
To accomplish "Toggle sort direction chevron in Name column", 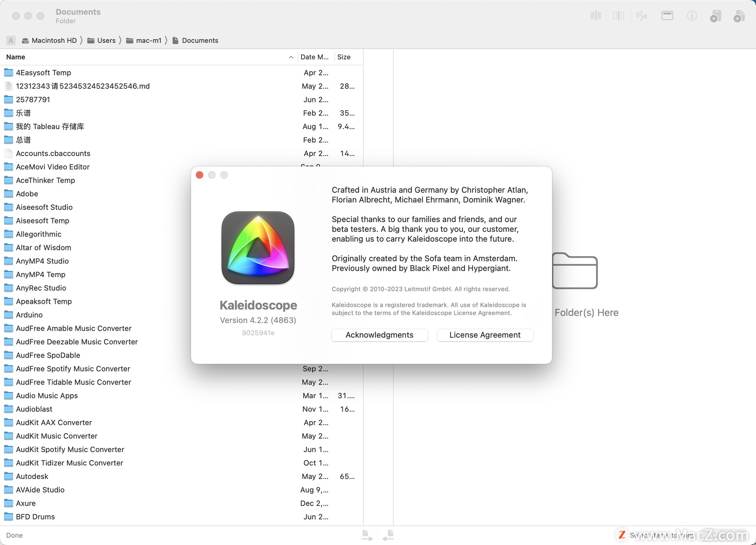I will click(x=291, y=57).
